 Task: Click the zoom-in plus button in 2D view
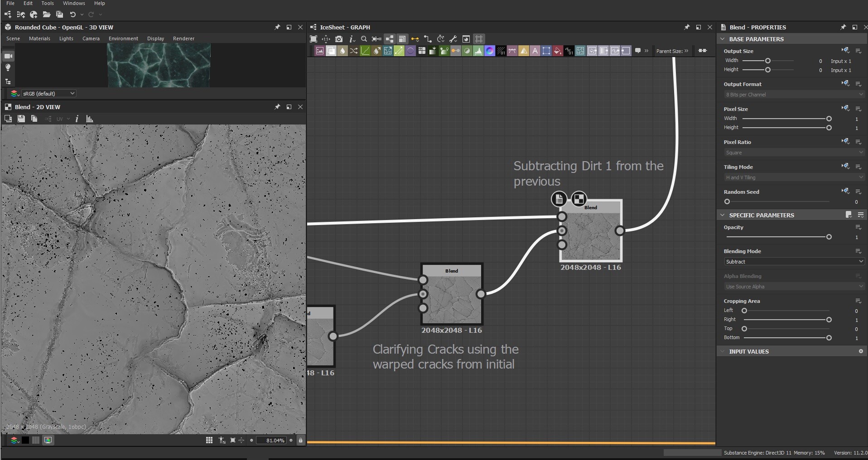pyautogui.click(x=291, y=440)
